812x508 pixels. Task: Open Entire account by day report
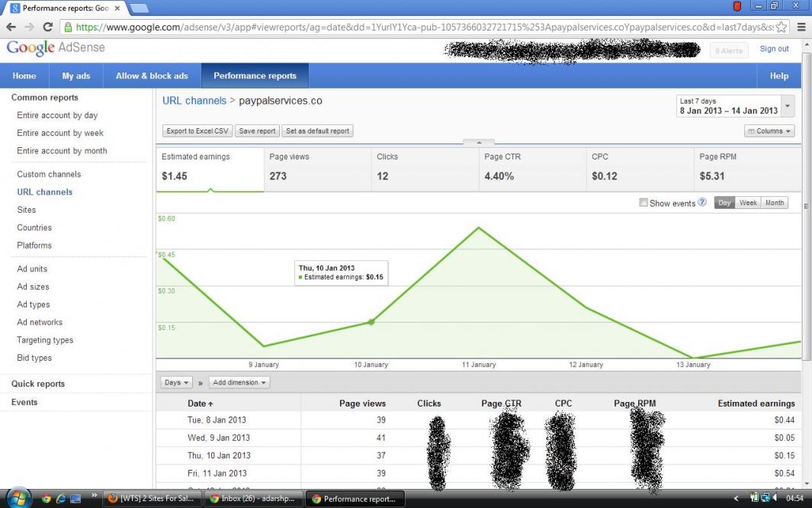click(x=57, y=115)
